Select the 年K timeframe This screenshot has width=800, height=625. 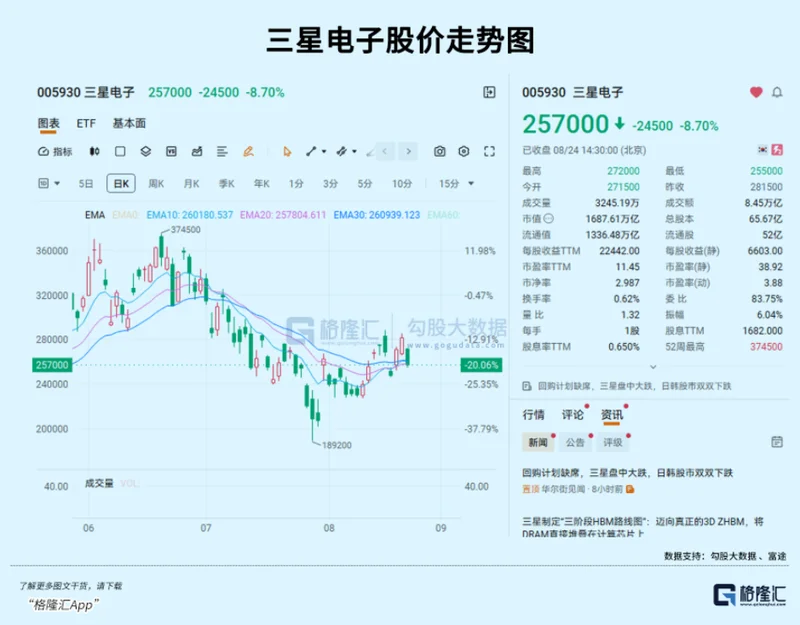click(x=262, y=184)
